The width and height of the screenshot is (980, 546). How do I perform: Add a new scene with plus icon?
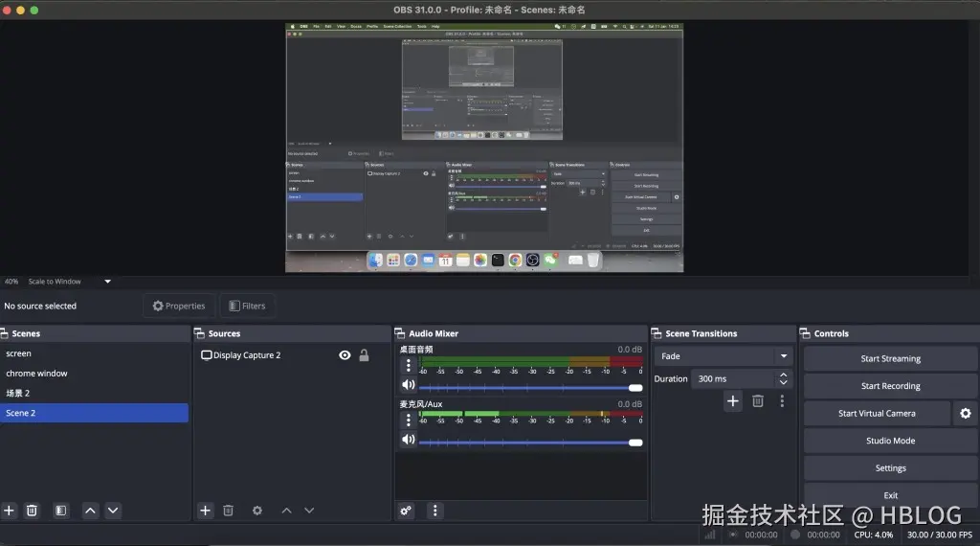pyautogui.click(x=9, y=511)
